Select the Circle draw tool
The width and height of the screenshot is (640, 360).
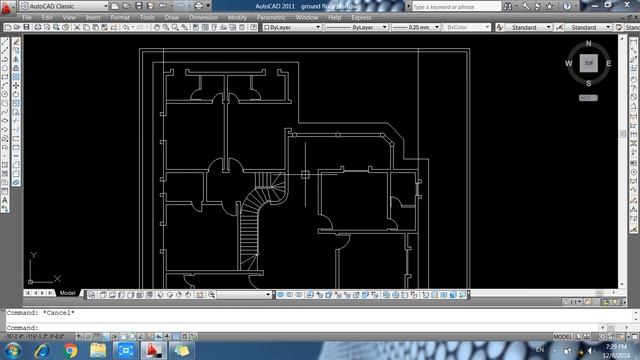click(5, 95)
